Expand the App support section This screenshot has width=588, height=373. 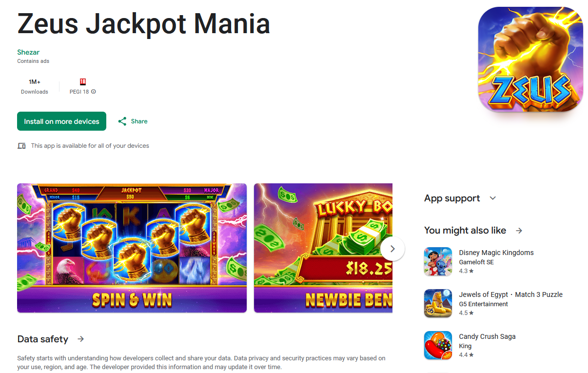[493, 198]
